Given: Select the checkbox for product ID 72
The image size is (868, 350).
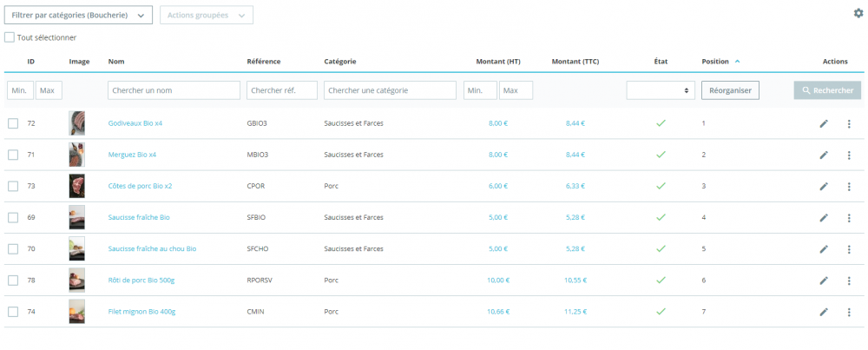Looking at the screenshot, I should pyautogui.click(x=13, y=123).
